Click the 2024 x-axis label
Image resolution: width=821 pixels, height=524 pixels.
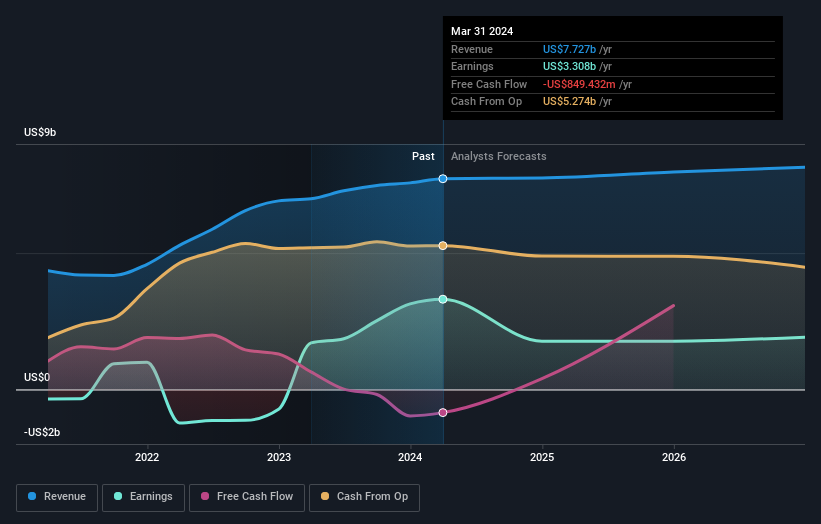point(410,458)
